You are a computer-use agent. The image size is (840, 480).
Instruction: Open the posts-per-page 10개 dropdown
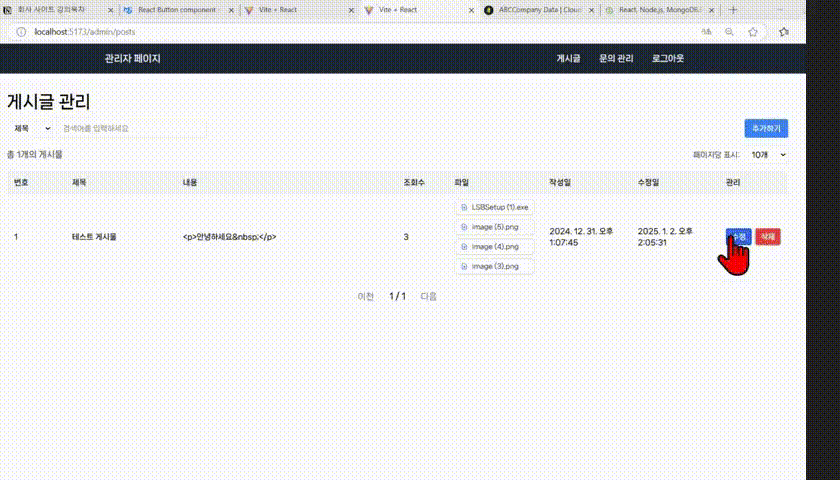768,155
